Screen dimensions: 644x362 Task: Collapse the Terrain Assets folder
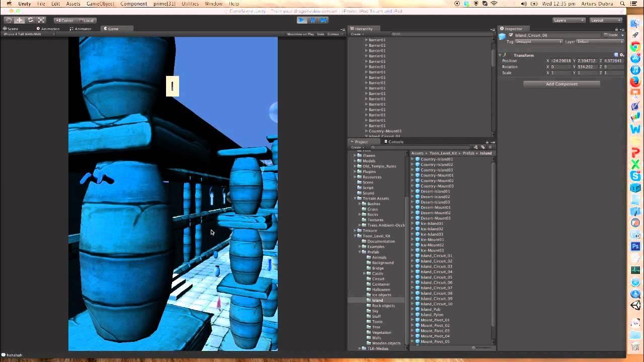tap(355, 199)
